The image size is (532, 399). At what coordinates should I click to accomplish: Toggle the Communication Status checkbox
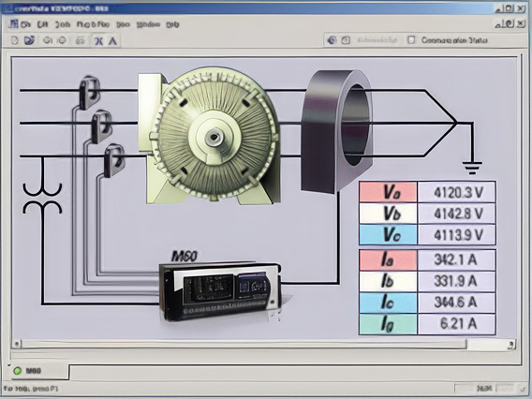tap(411, 40)
